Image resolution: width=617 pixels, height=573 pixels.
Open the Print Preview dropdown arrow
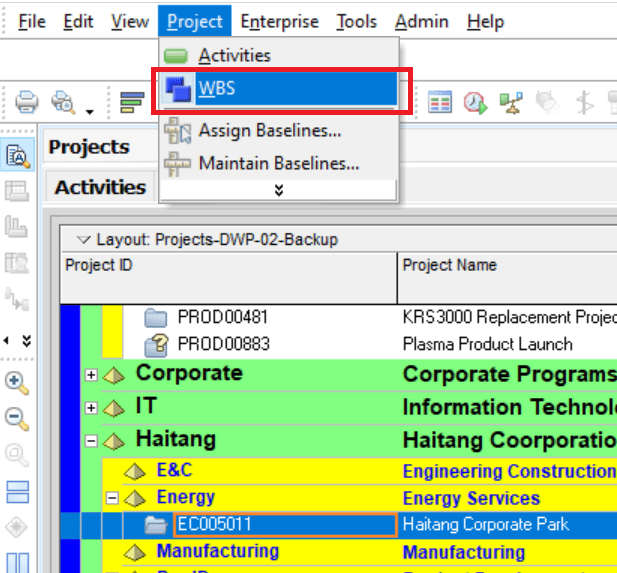point(90,112)
